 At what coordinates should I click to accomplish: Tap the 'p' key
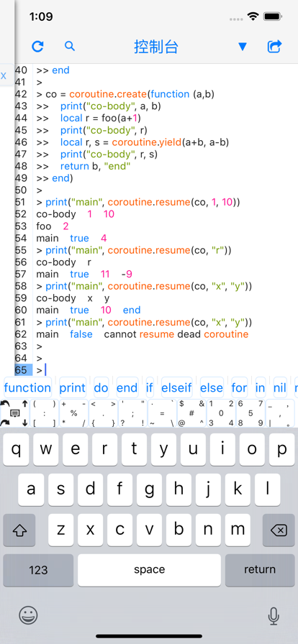pos(282,449)
